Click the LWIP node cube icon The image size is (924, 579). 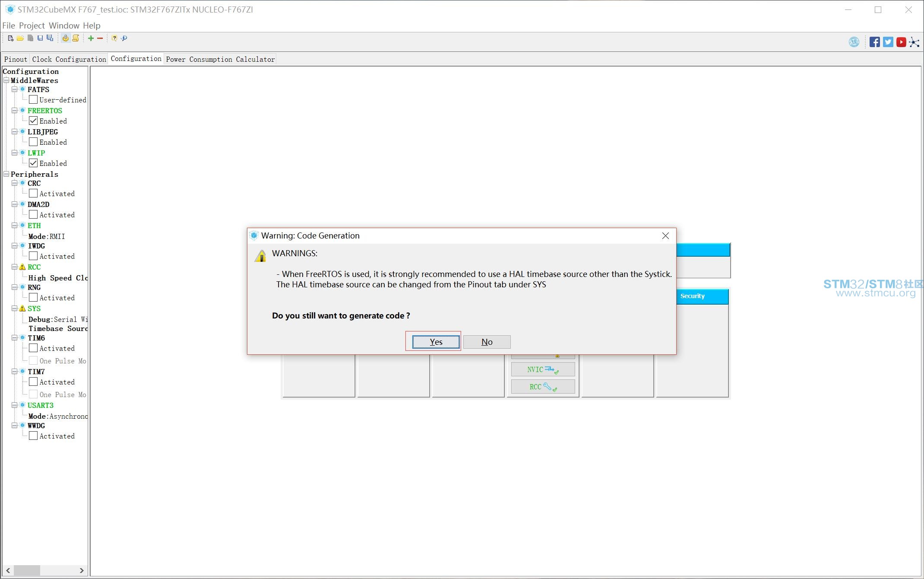pyautogui.click(x=22, y=153)
